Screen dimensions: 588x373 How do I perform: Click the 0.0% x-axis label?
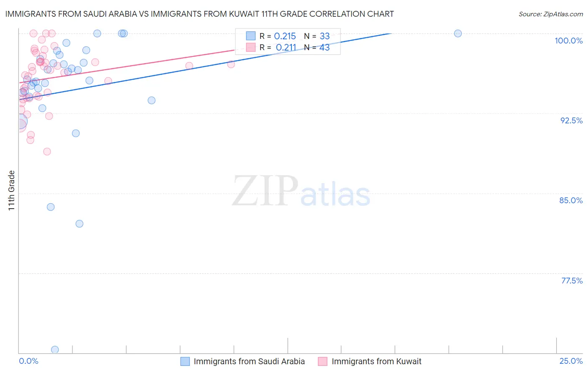(28, 361)
